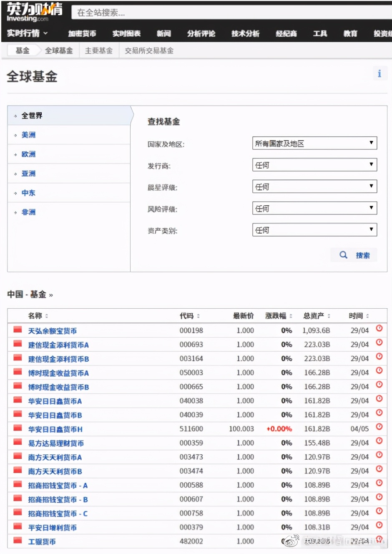Image resolution: width=392 pixels, height=554 pixels.
Task: Open the 资产类别 dropdown
Action: click(314, 230)
